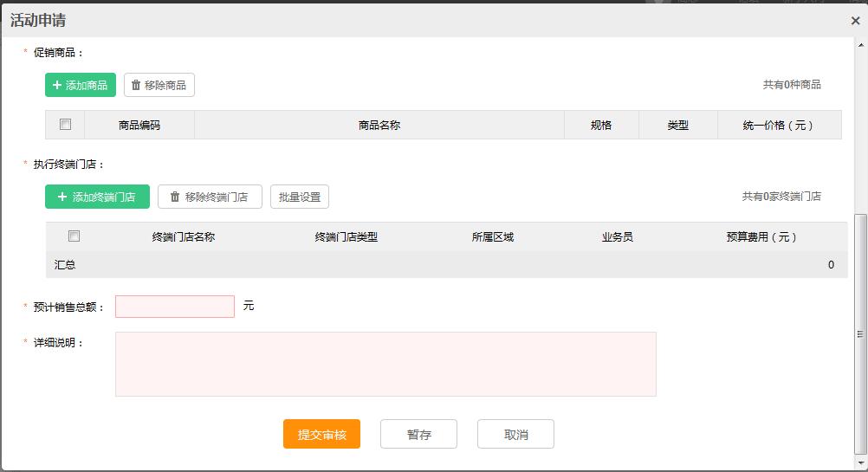Click the 统一价格（元） column header
This screenshot has height=472, width=868.
tap(779, 125)
